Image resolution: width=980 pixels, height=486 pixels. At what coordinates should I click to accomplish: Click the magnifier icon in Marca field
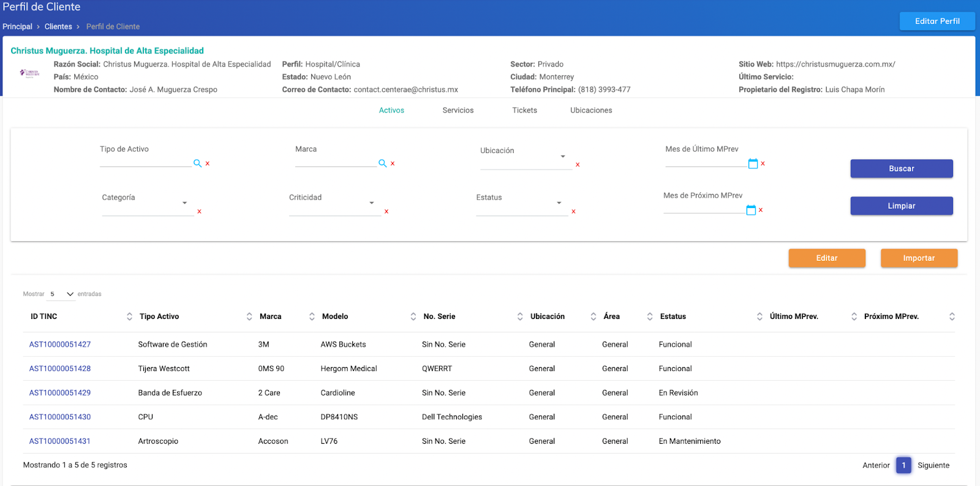click(382, 163)
